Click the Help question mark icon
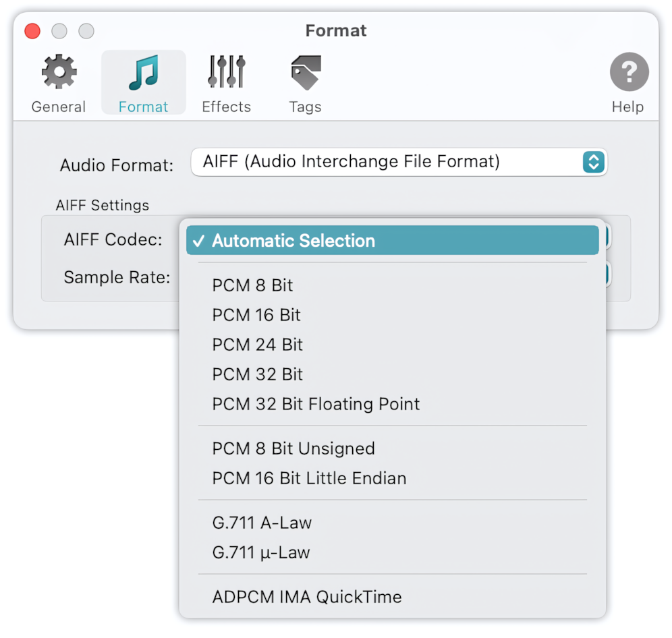Screen dimensions: 672x638 629,71
